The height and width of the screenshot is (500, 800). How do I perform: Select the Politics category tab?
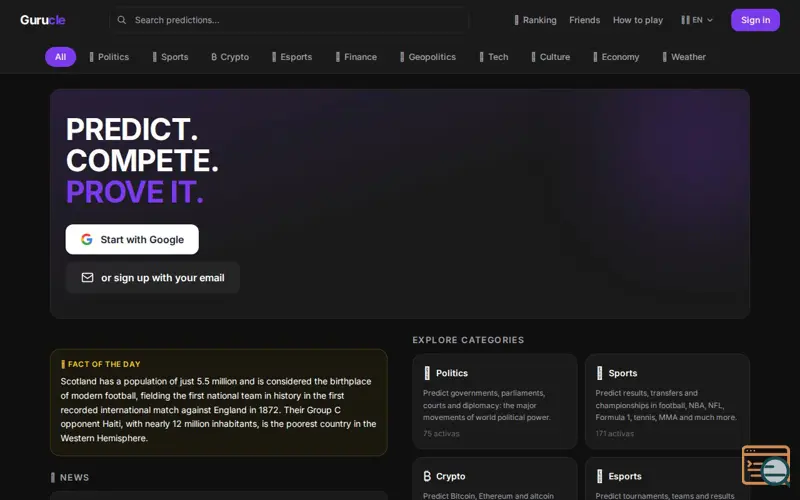(109, 57)
